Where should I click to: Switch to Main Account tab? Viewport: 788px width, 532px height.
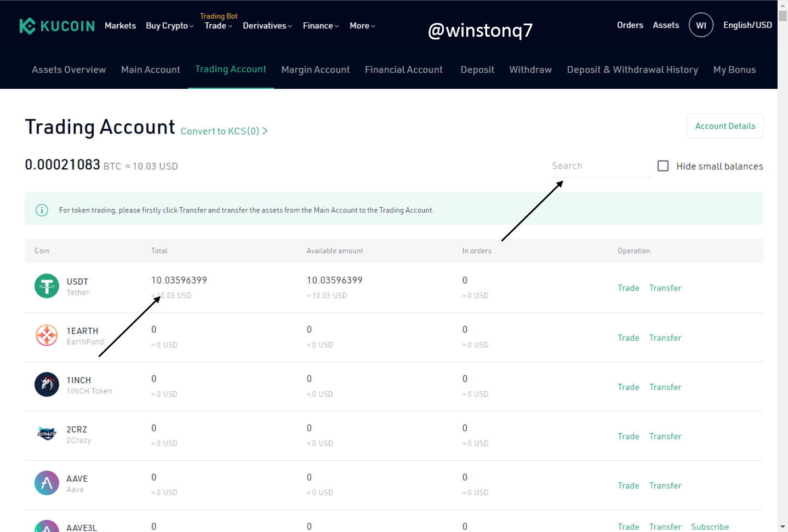click(x=151, y=70)
